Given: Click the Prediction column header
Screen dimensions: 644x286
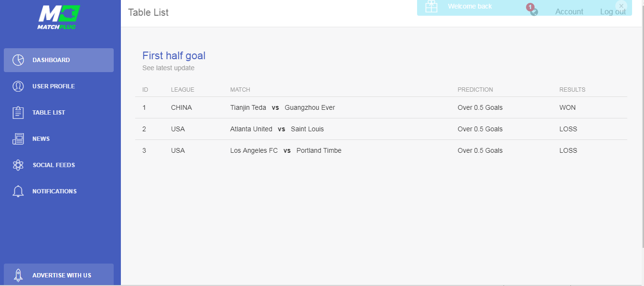Looking at the screenshot, I should pyautogui.click(x=475, y=90).
